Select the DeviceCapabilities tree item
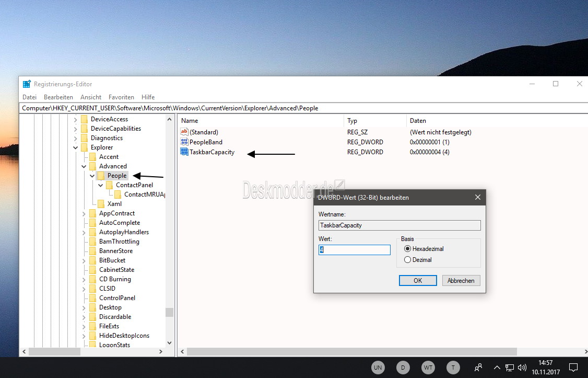This screenshot has height=378, width=588. [x=116, y=129]
